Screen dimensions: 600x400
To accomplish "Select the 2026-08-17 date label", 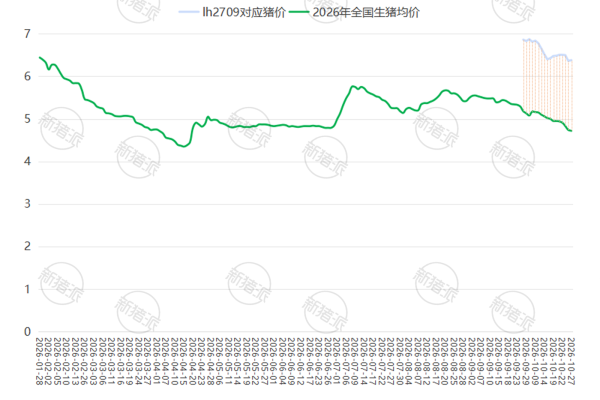I will coord(436,361).
